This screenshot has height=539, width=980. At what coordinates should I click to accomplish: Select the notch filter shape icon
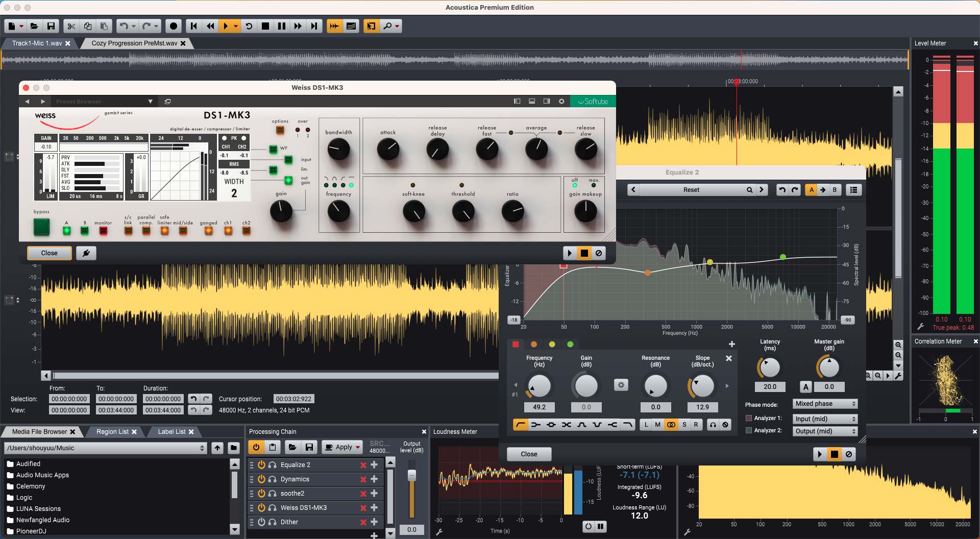597,425
